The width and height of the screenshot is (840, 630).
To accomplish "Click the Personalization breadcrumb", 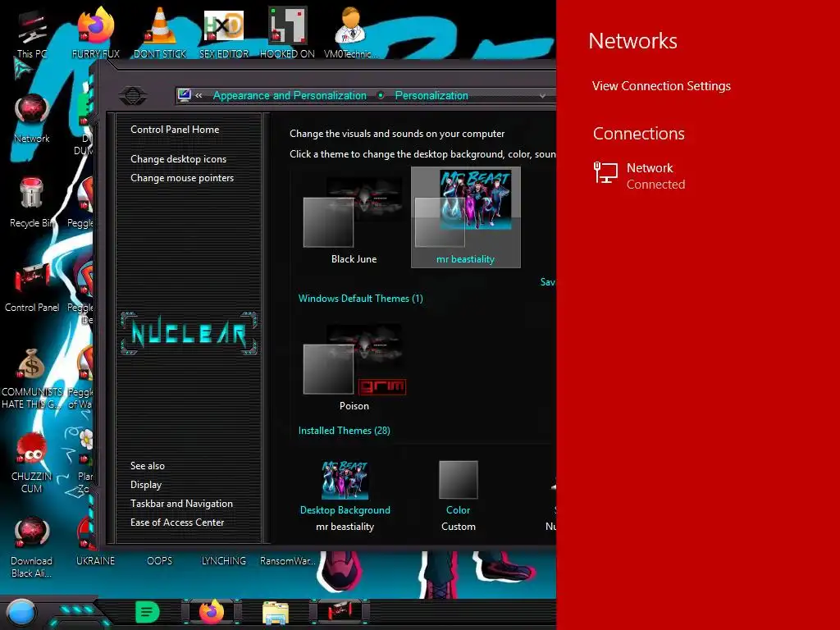I will click(431, 95).
